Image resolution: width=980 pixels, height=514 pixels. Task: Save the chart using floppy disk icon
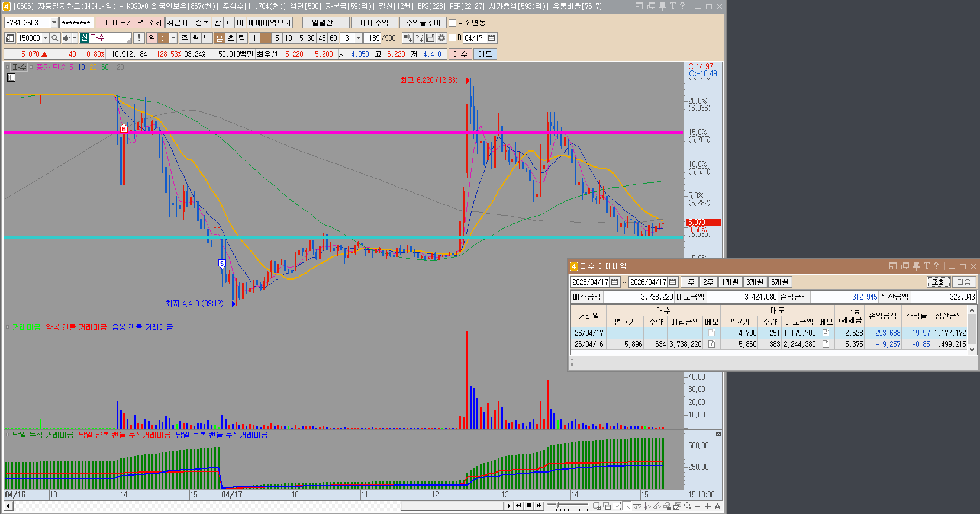(430, 38)
